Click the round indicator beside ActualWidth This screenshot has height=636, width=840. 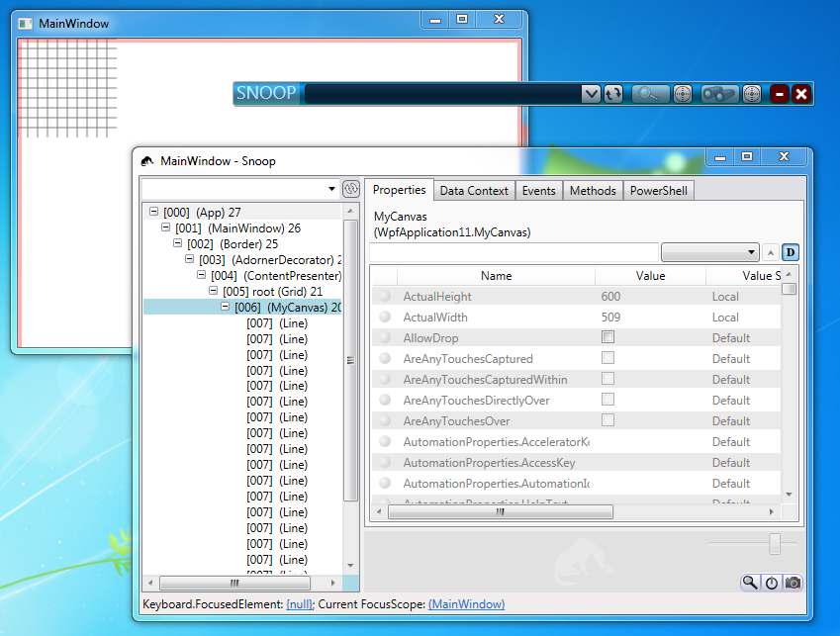pyautogui.click(x=385, y=317)
